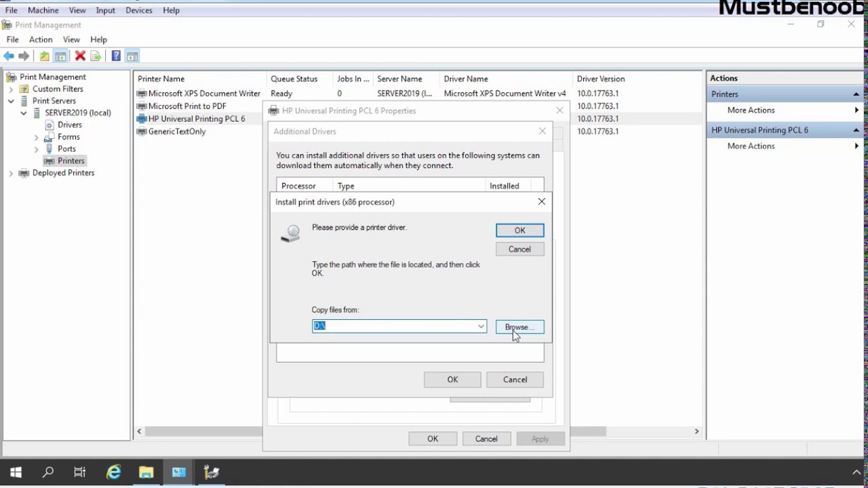Click the Forward arrow in the toolbar

(x=24, y=56)
